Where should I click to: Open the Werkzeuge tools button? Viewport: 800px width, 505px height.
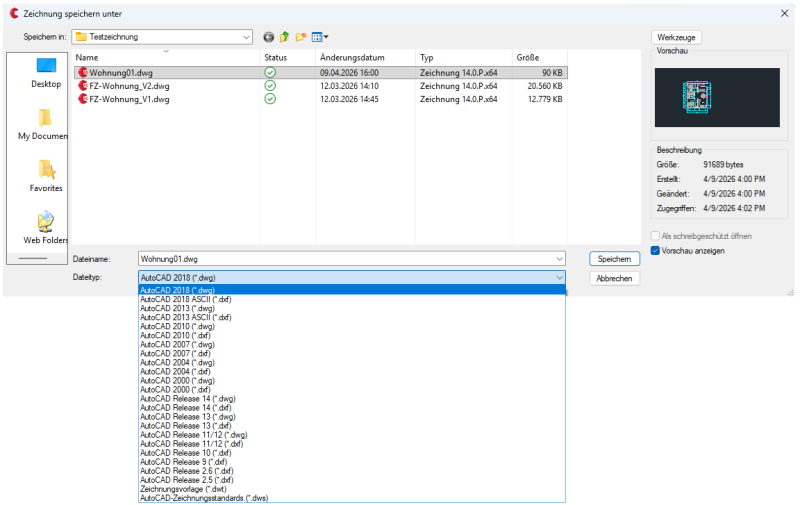point(676,37)
